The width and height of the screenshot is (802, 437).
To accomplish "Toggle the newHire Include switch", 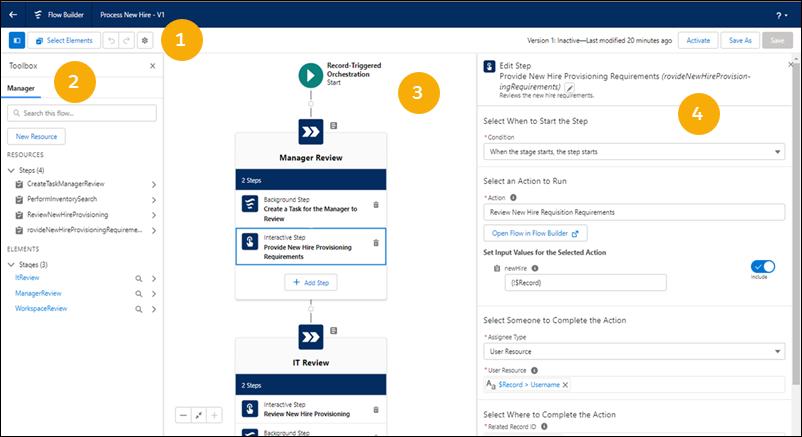I will (x=762, y=266).
